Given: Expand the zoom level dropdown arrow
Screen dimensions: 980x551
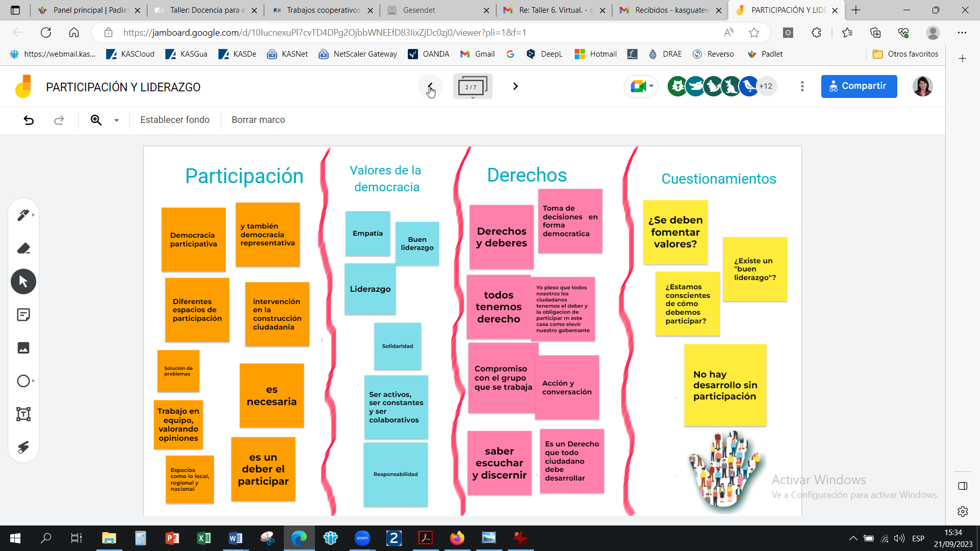Looking at the screenshot, I should (116, 120).
